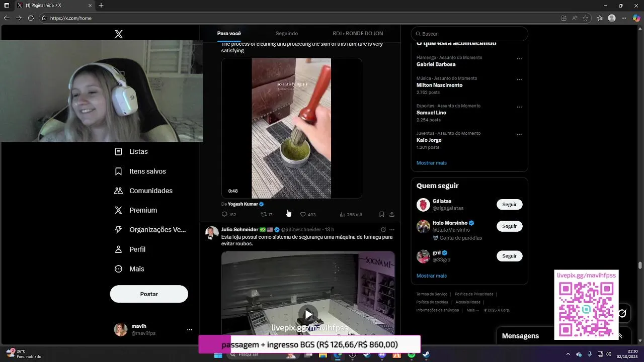Open the Samuel Lino trending topic
Image resolution: width=644 pixels, height=362 pixels.
click(431, 113)
